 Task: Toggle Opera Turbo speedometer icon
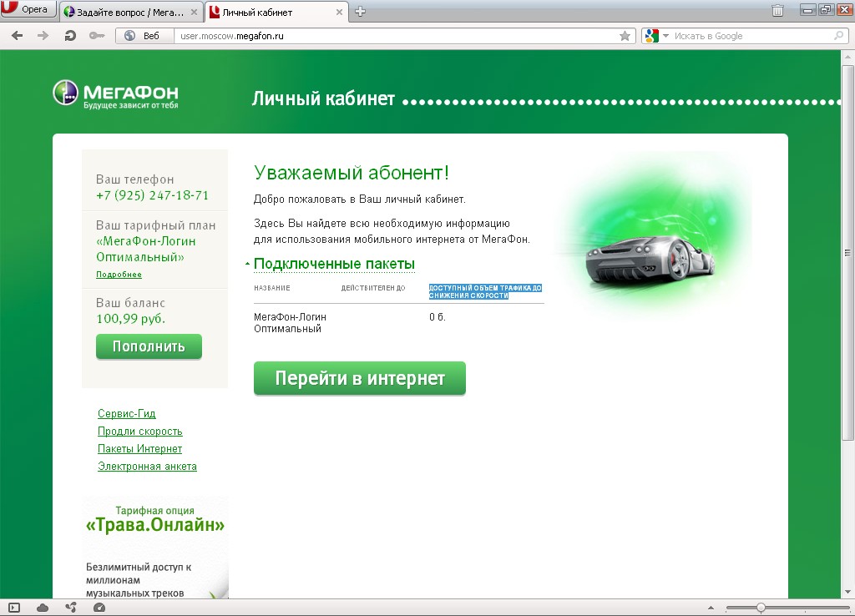click(x=99, y=608)
